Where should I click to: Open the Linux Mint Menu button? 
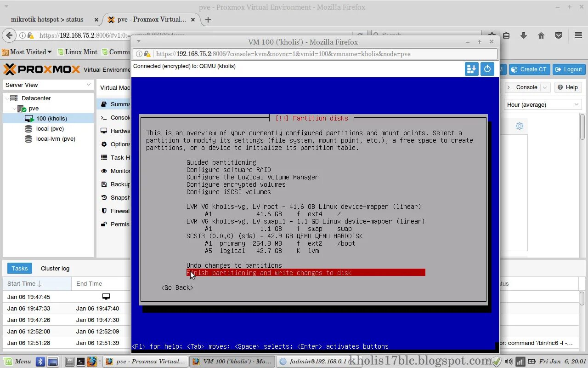click(x=17, y=362)
